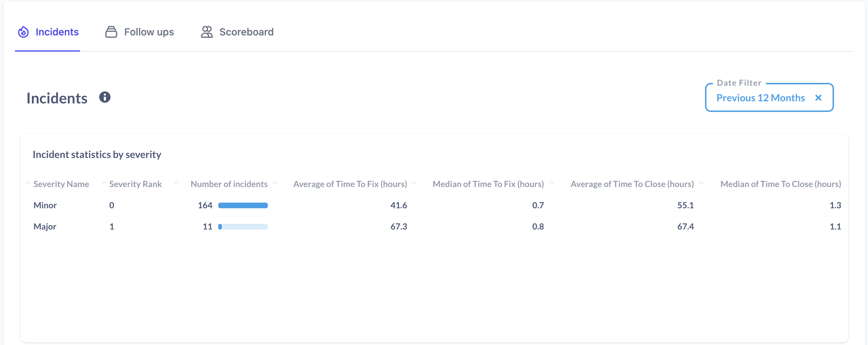Sort by Average of Time To Fix
This screenshot has height=345, width=868.
[x=350, y=184]
